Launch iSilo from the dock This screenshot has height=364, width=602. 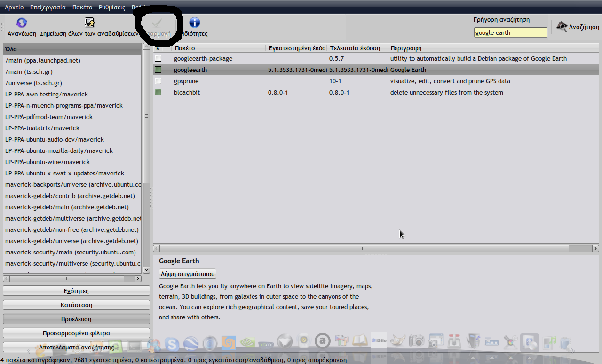[379, 341]
